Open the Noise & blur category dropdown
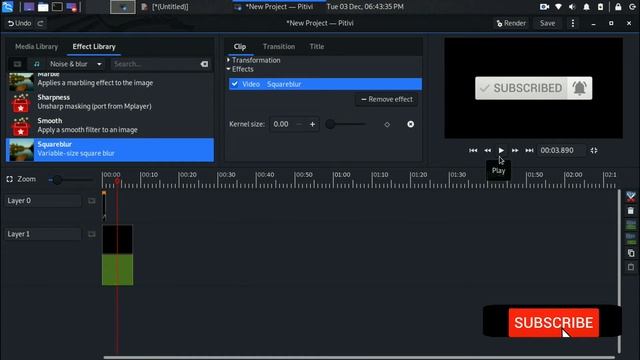Viewport: 640px width, 360px height. [x=76, y=64]
